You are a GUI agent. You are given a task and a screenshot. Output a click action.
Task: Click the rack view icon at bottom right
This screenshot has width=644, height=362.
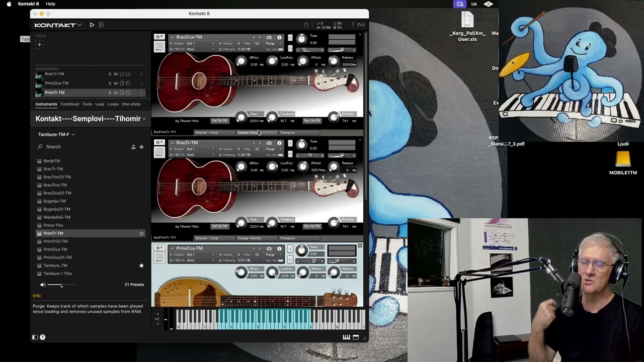point(356,337)
